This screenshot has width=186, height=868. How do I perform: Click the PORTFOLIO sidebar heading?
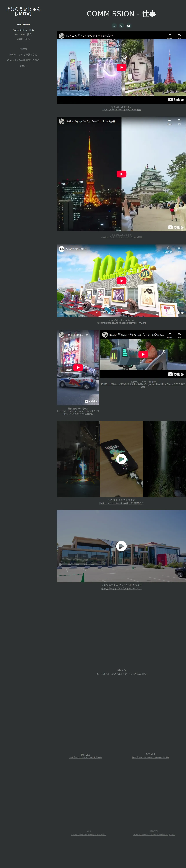tap(23, 25)
